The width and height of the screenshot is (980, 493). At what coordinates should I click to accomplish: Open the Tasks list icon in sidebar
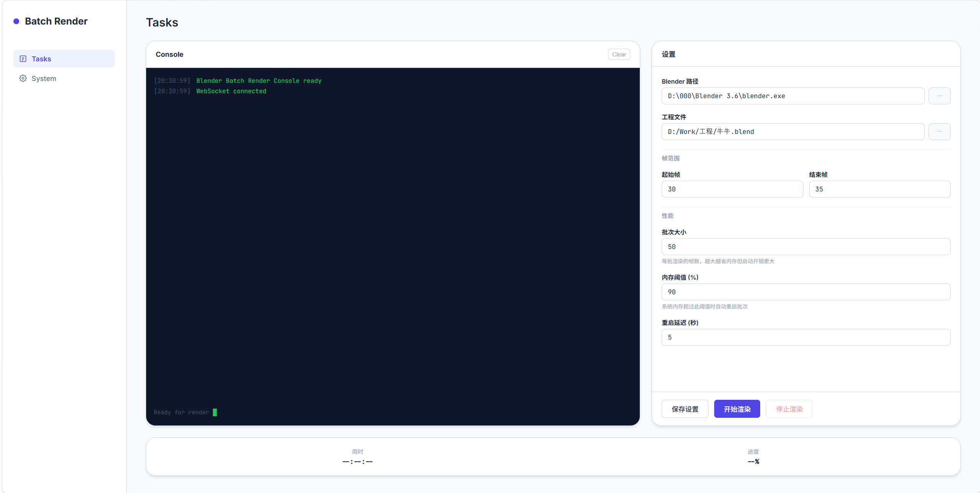coord(23,59)
